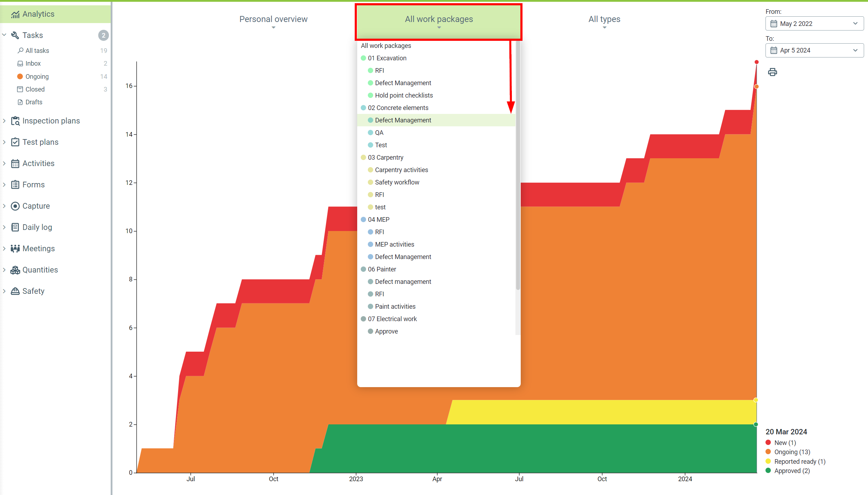
Task: Toggle the Reported ready legend entry
Action: coord(799,462)
